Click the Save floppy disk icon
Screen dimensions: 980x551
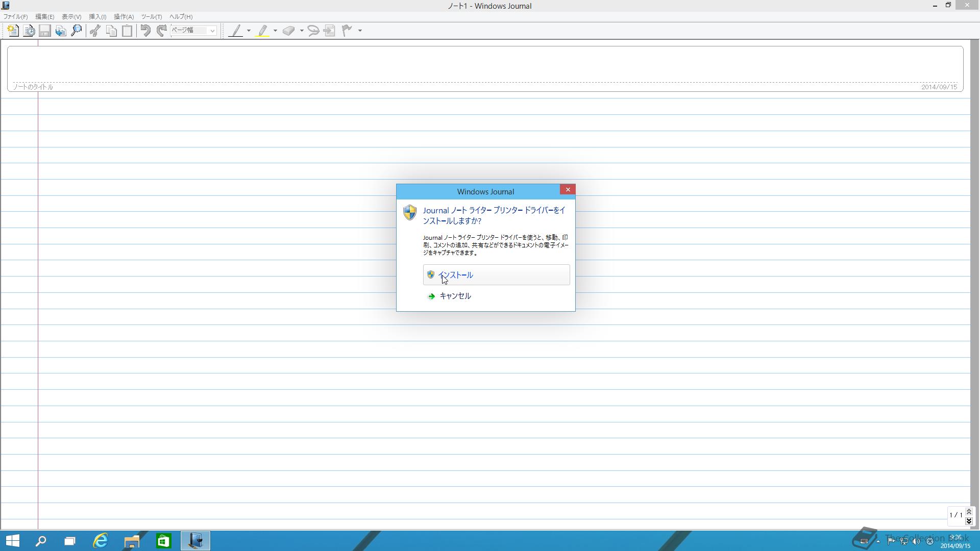(45, 31)
